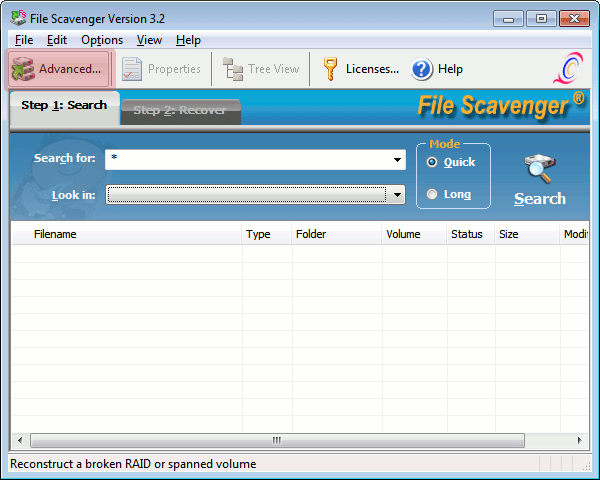Click the scrollbar right arrow
The image size is (600, 480).
(579, 441)
